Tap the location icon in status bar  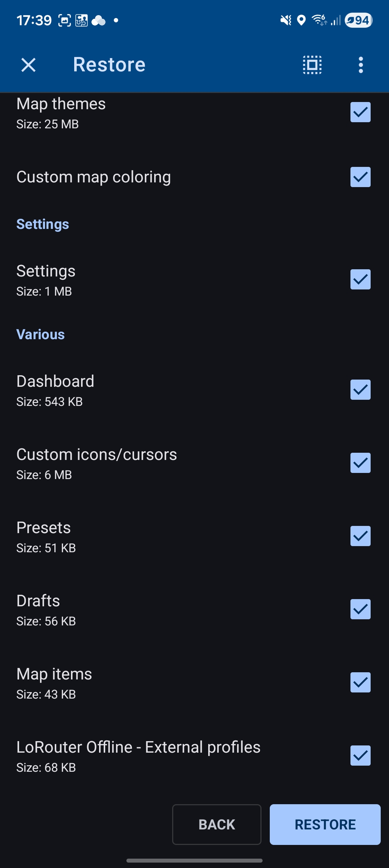pos(301,21)
